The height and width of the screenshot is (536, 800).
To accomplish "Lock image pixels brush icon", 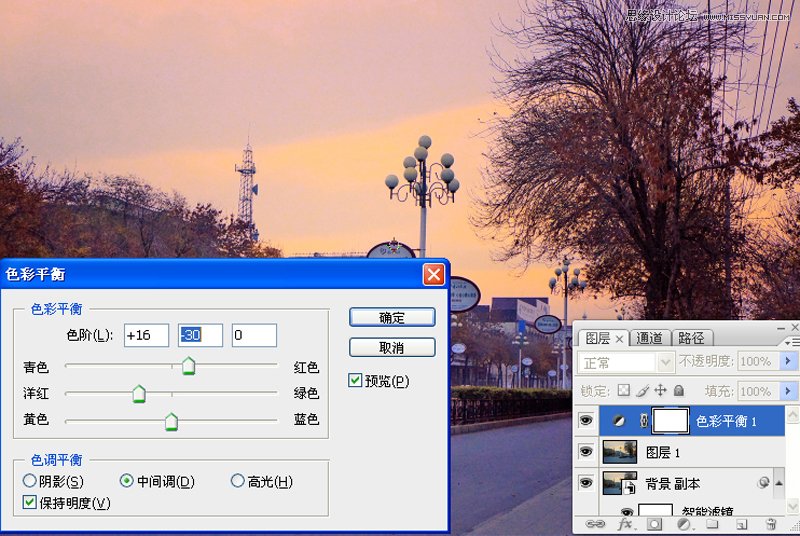I will (643, 391).
